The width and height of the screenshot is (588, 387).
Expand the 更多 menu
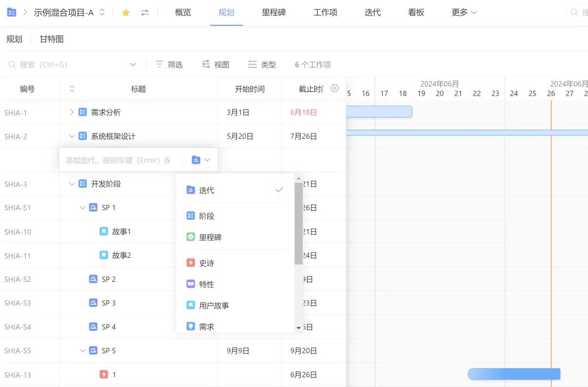pyautogui.click(x=464, y=13)
